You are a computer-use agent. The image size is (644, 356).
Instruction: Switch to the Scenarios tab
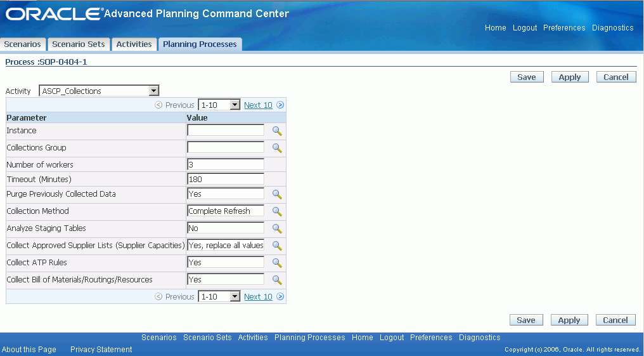click(x=23, y=44)
